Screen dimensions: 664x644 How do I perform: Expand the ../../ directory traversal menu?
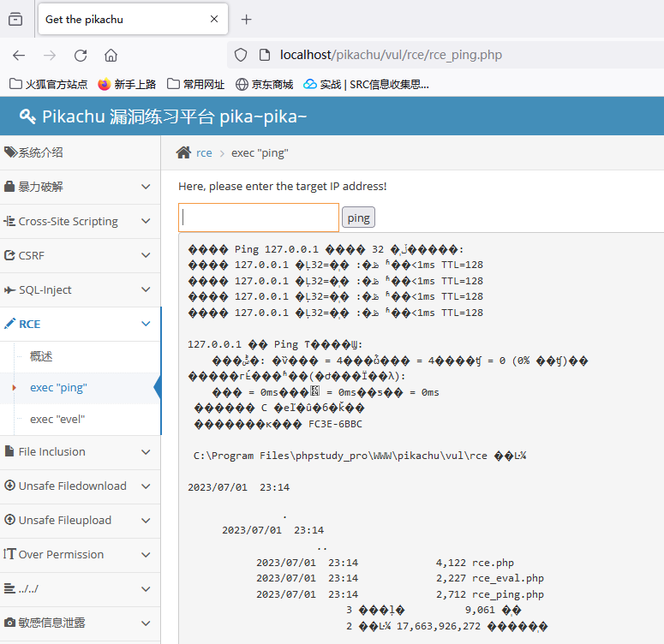80,589
